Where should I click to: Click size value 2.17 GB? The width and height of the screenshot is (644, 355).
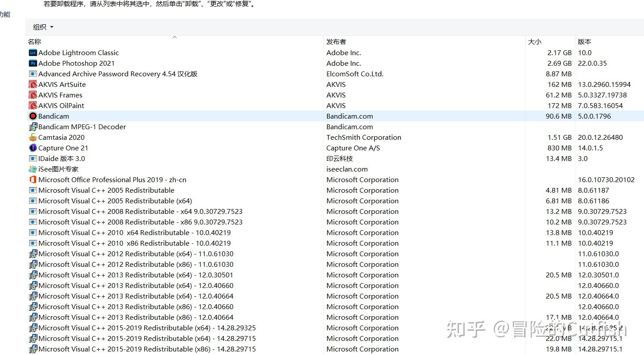559,52
